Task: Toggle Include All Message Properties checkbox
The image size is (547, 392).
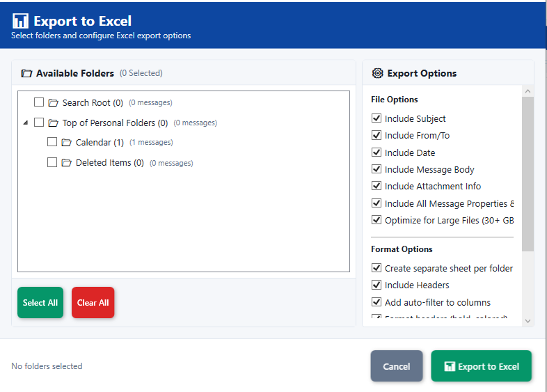Action: (376, 203)
